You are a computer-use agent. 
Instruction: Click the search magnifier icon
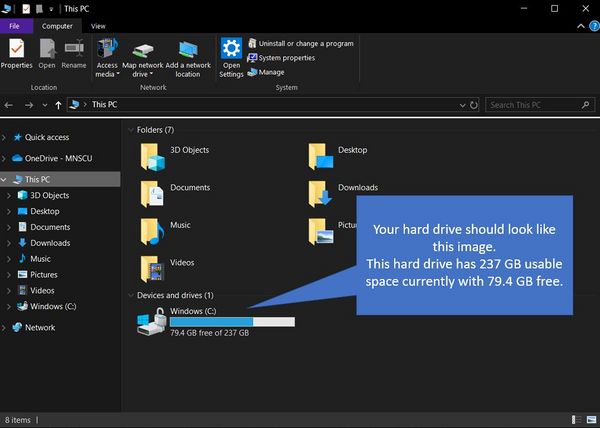point(585,105)
